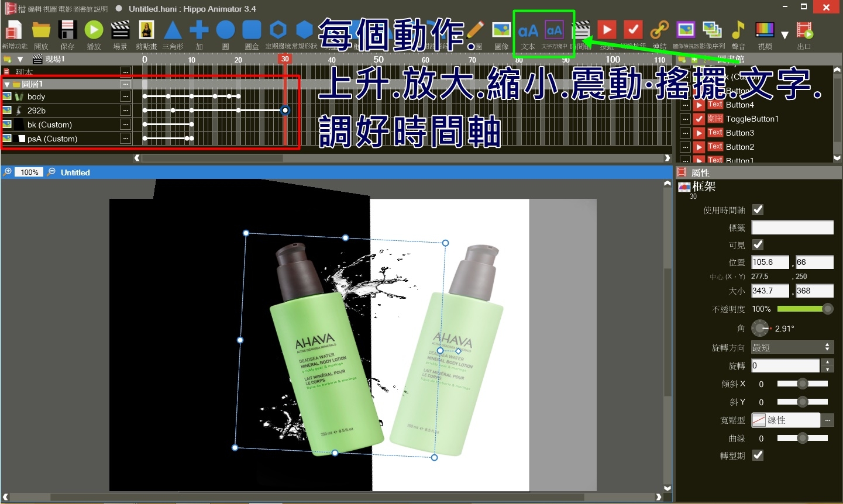Screen dimensions: 843x504
Task: Select the 常規形狀 solid hexagon tool
Action: click(304, 30)
